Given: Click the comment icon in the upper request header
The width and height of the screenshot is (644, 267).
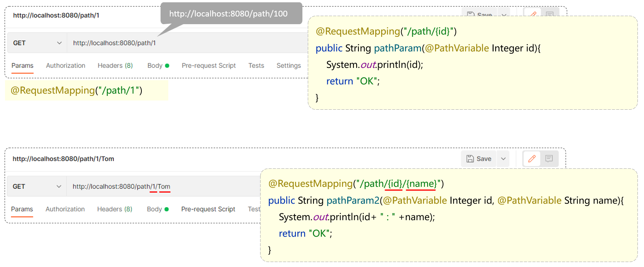Looking at the screenshot, I should pos(549,14).
